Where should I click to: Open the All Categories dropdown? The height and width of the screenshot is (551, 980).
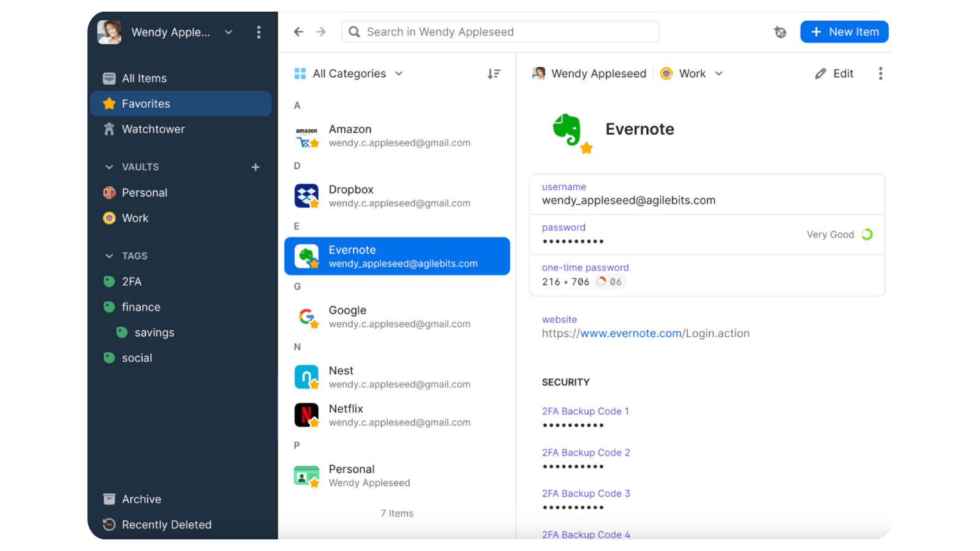[349, 73]
